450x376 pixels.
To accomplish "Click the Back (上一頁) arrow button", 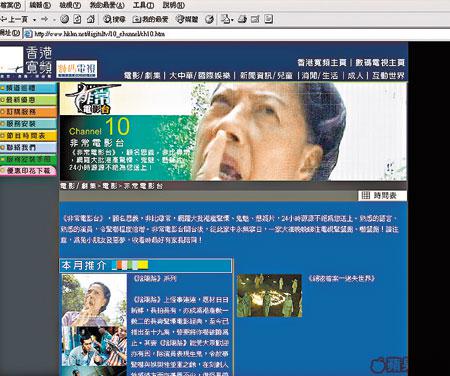I will pyautogui.click(x=14, y=19).
